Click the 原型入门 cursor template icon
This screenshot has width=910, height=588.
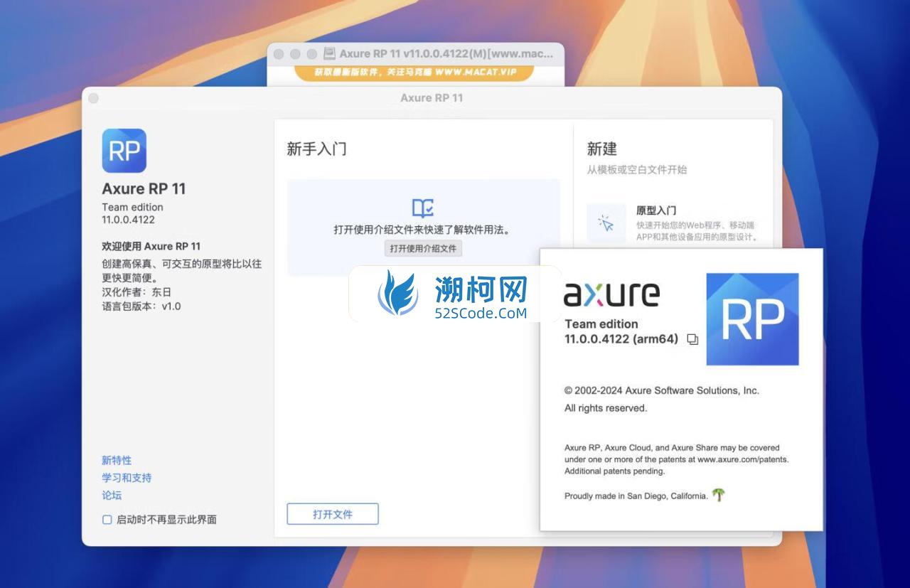pyautogui.click(x=606, y=223)
